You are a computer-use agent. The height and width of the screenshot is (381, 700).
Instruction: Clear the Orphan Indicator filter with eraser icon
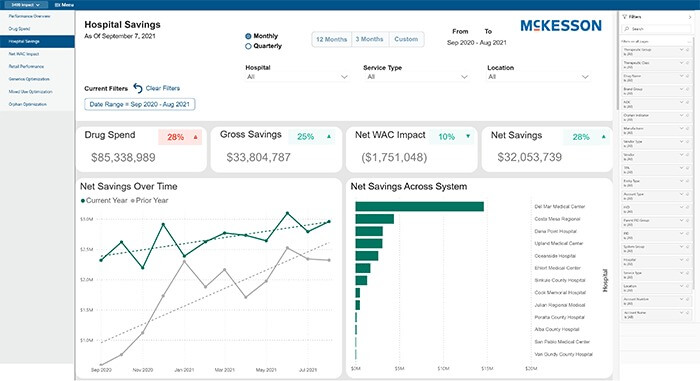pyautogui.click(x=688, y=115)
